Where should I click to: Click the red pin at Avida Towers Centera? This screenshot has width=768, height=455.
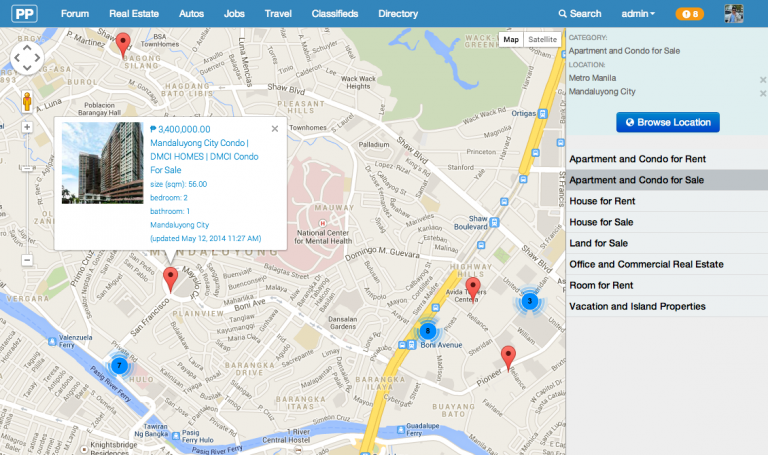coord(473,290)
